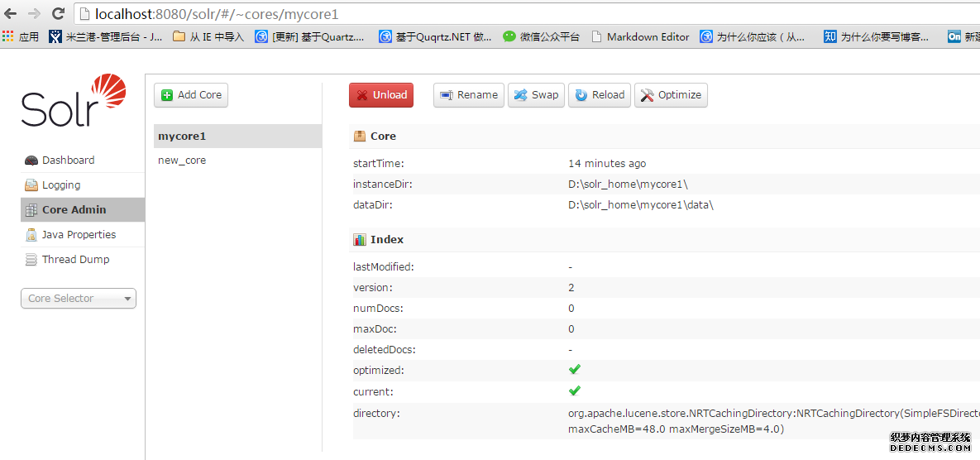Expand the Core Selector dropdown

click(79, 299)
